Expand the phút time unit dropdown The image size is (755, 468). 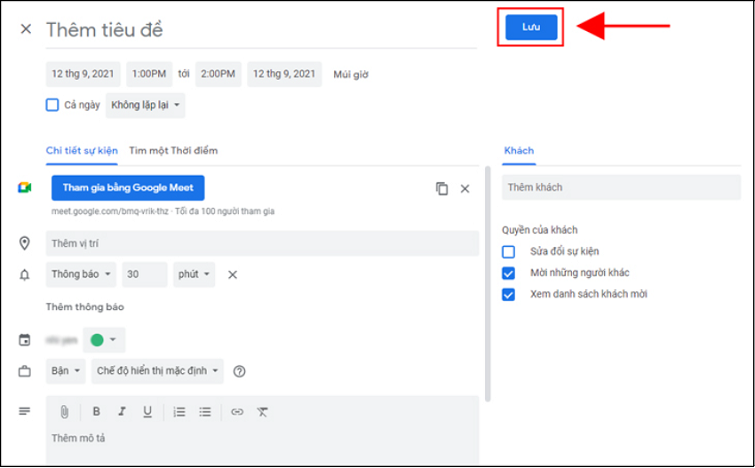click(194, 275)
